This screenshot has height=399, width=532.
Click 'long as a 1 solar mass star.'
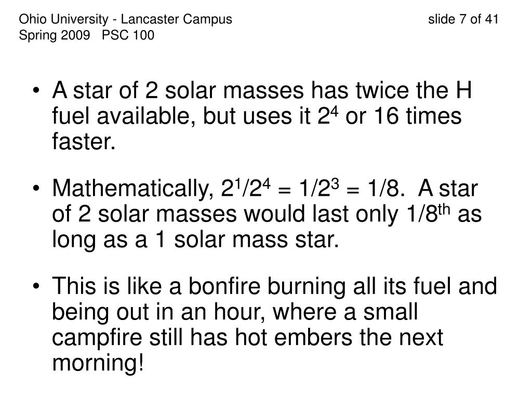pos(195,240)
